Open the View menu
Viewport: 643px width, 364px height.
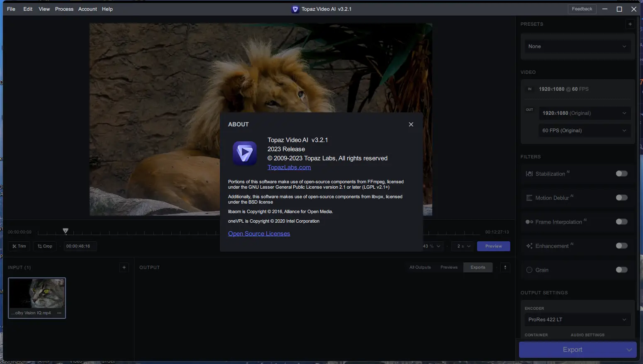44,9
